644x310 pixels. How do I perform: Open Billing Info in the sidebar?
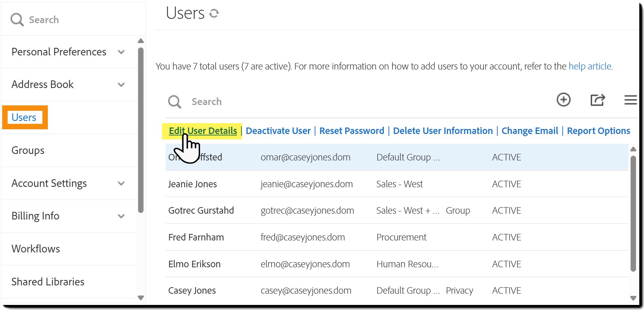point(35,216)
